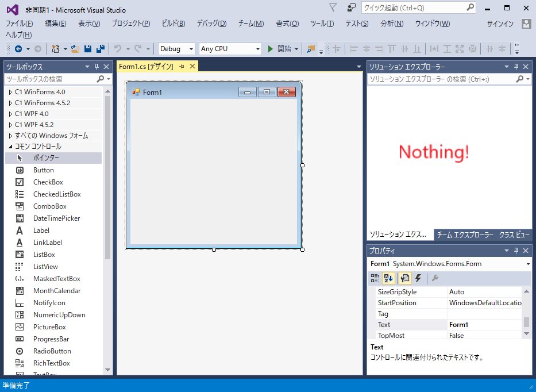
Task: Select the ProgressBar control in the toolbox
Action: [53, 339]
